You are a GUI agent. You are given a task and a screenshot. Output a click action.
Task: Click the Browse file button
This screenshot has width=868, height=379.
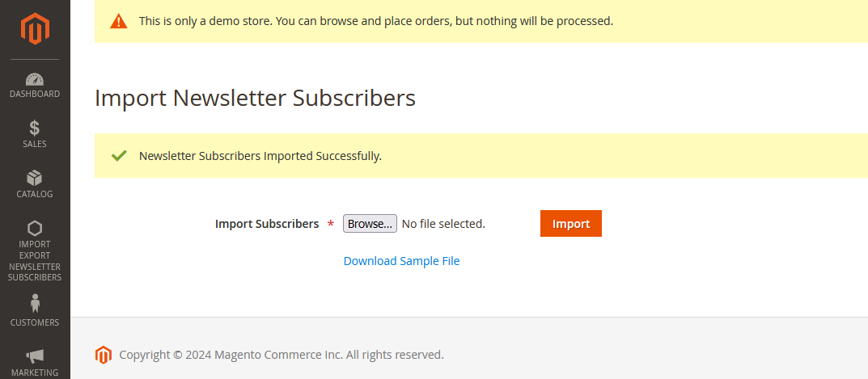coord(370,224)
